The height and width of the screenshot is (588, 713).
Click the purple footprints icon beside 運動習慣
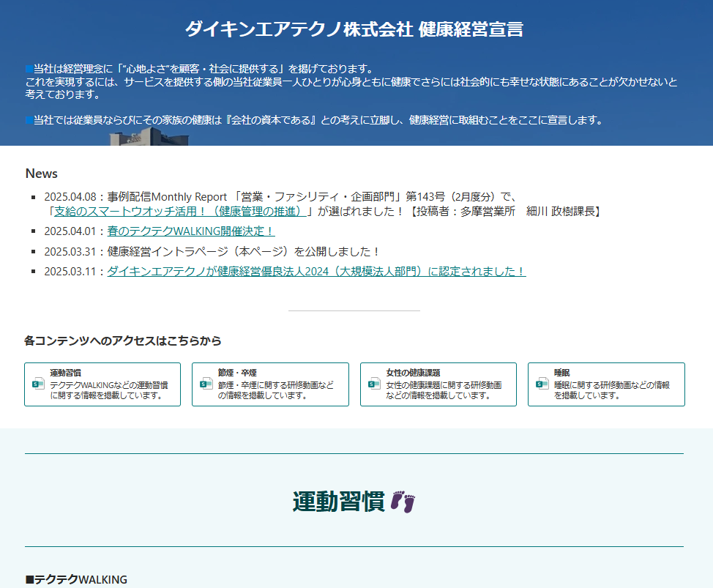coord(403,502)
